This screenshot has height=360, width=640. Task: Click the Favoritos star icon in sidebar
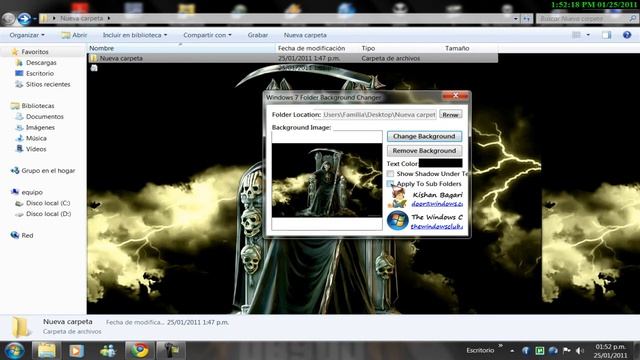pyautogui.click(x=15, y=52)
